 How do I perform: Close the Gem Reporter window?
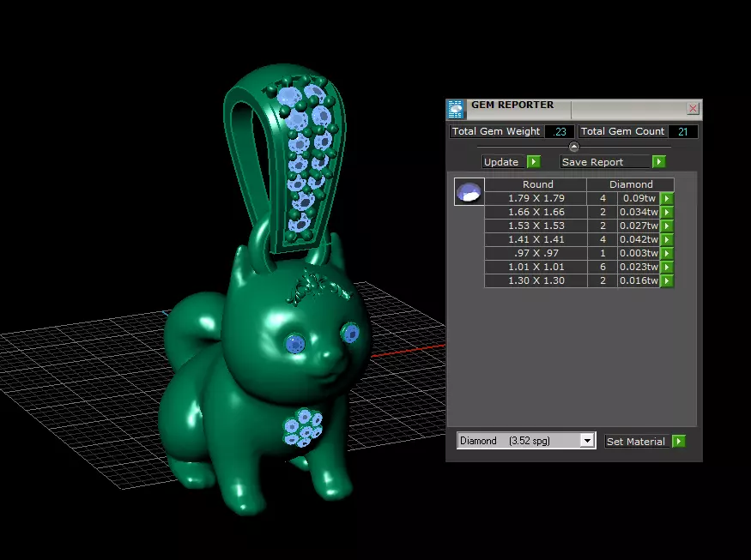pyautogui.click(x=693, y=109)
